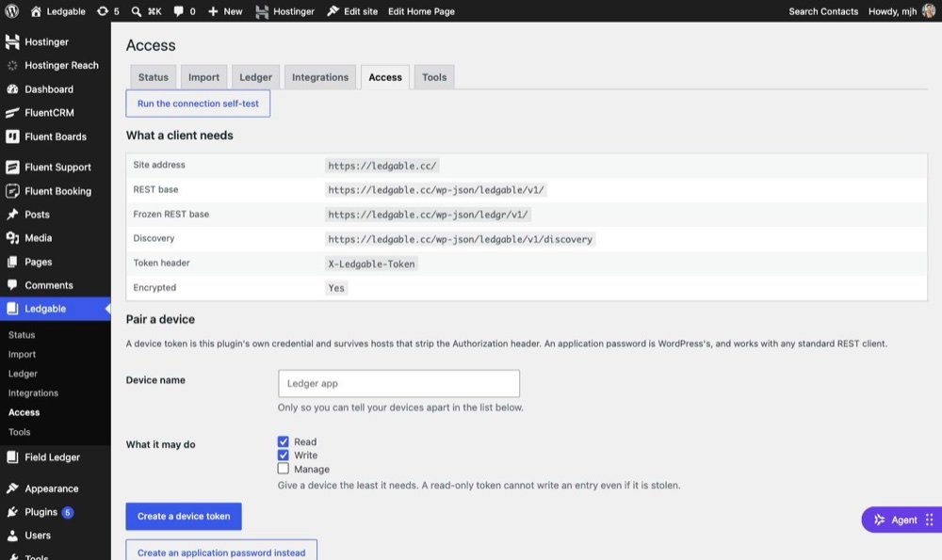Open the Integrations tab
Image resolution: width=942 pixels, height=560 pixels.
320,77
